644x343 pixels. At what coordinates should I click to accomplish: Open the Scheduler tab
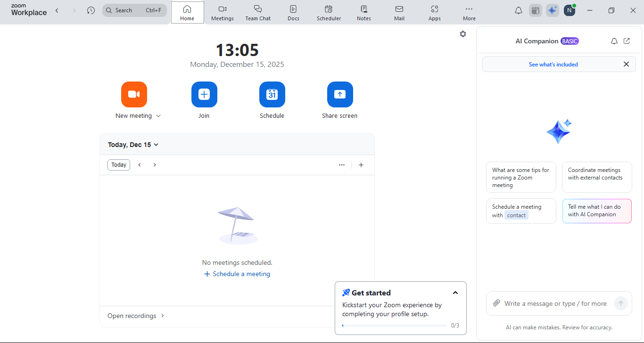(x=329, y=13)
